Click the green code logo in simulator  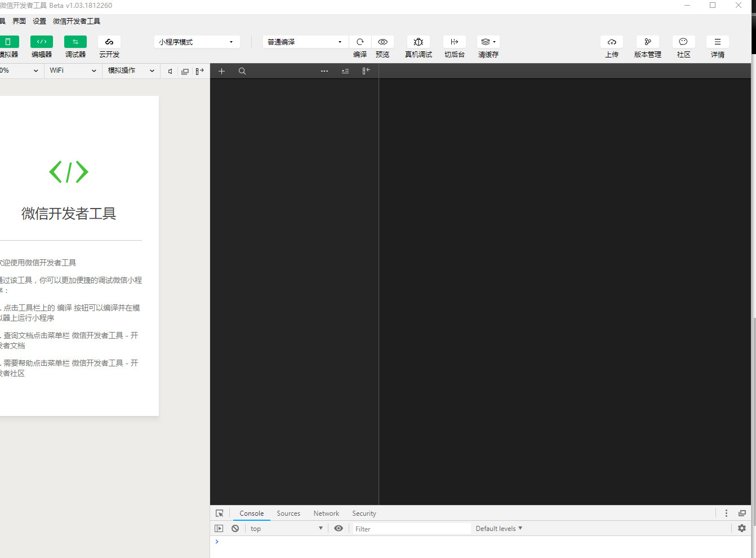[x=69, y=172]
